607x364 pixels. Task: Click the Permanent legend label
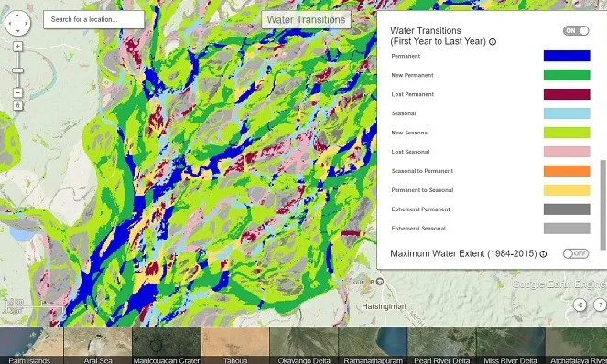[x=406, y=56]
